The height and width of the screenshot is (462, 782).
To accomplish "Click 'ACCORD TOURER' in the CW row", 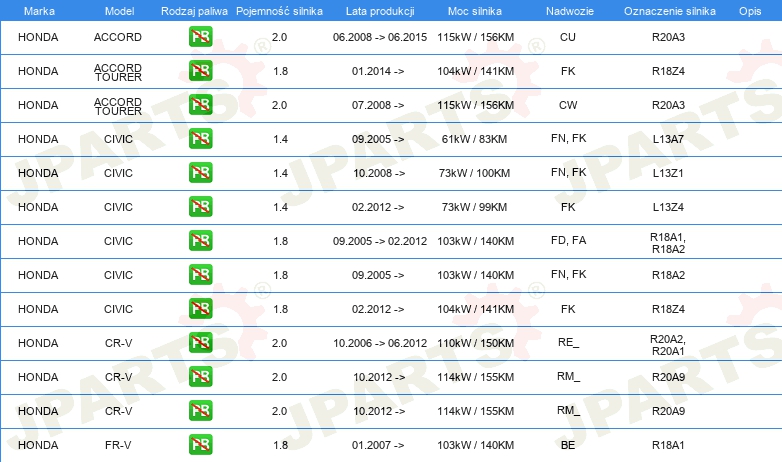I will pos(118,106).
